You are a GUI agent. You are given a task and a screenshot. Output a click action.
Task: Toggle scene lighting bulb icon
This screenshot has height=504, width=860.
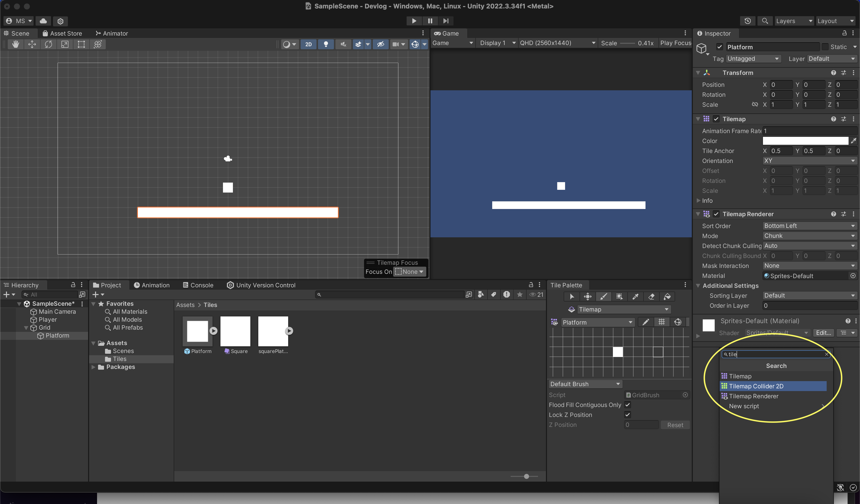(325, 44)
